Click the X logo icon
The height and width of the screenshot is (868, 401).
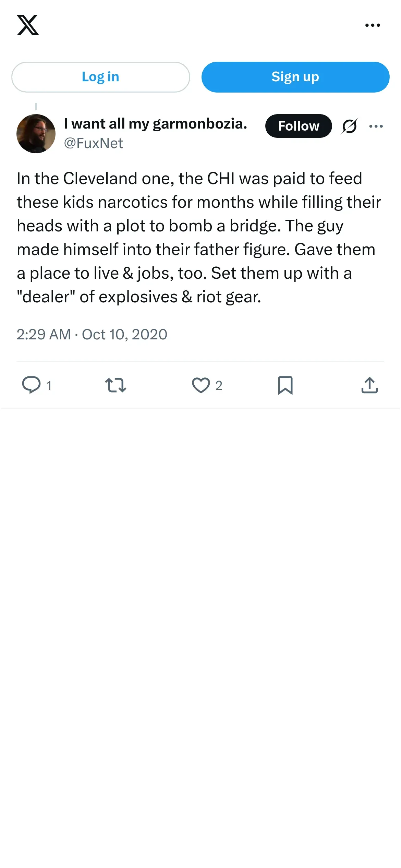(x=28, y=25)
